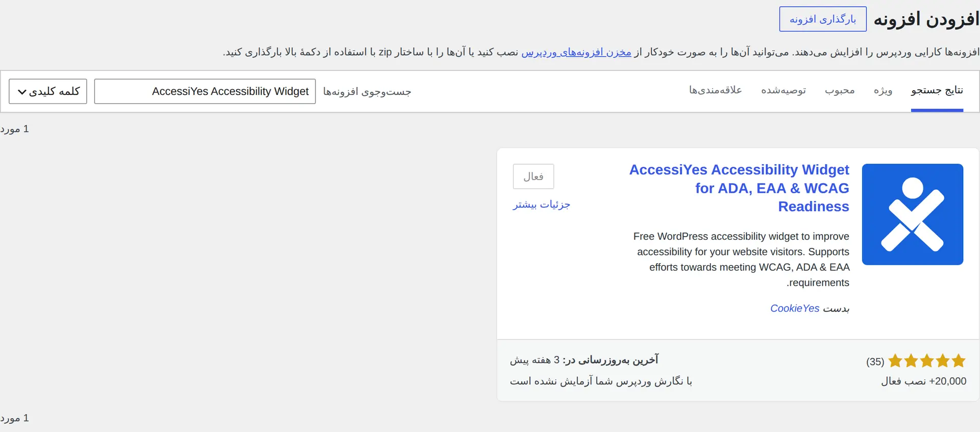Viewport: 980px width, 432px height.
Task: Switch to the Recommended tab (توصیه‌شده)
Action: tap(783, 90)
